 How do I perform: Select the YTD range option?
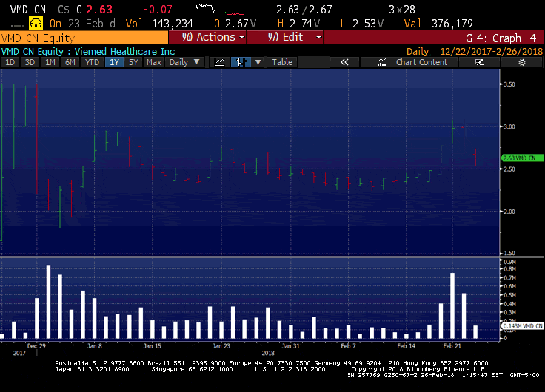click(x=93, y=63)
